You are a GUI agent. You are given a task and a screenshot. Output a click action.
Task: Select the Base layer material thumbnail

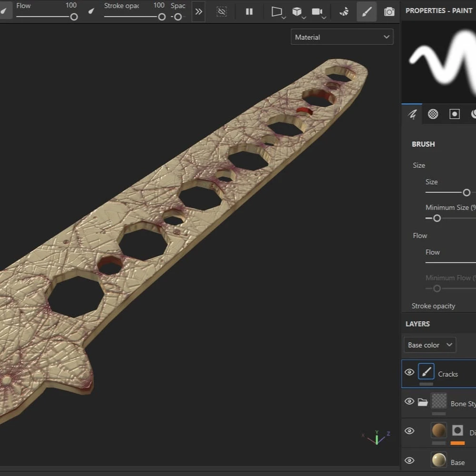439,460
